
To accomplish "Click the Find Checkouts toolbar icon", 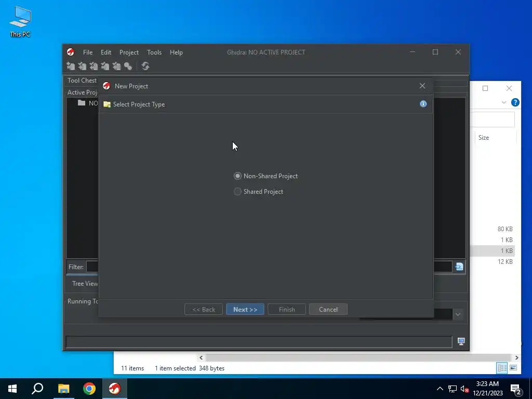I will [x=128, y=66].
